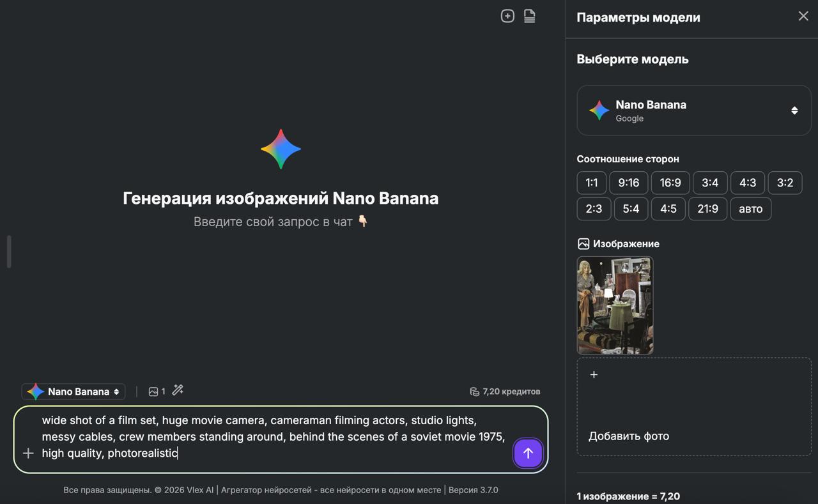Open the Nano Banana model dropdown in sidebar
The image size is (818, 504).
point(693,111)
